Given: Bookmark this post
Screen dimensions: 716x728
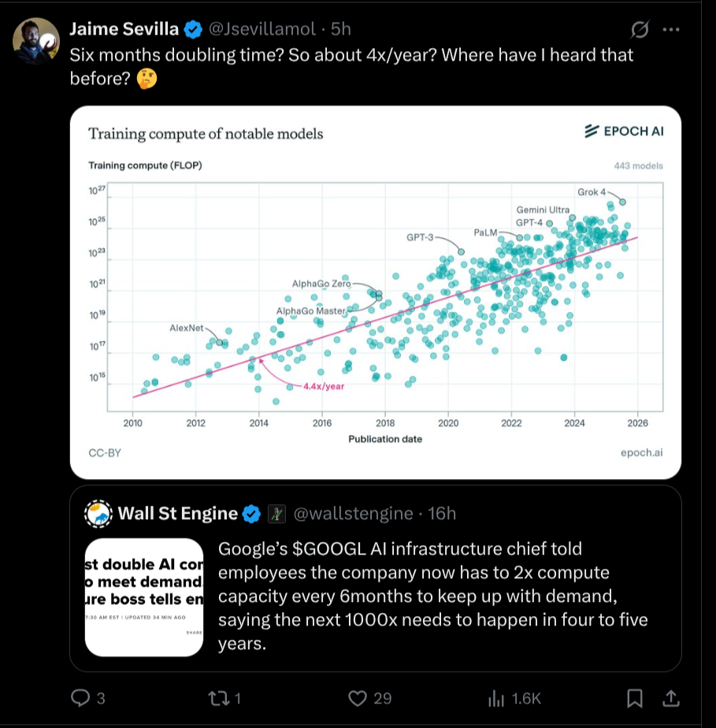Looking at the screenshot, I should click(635, 698).
